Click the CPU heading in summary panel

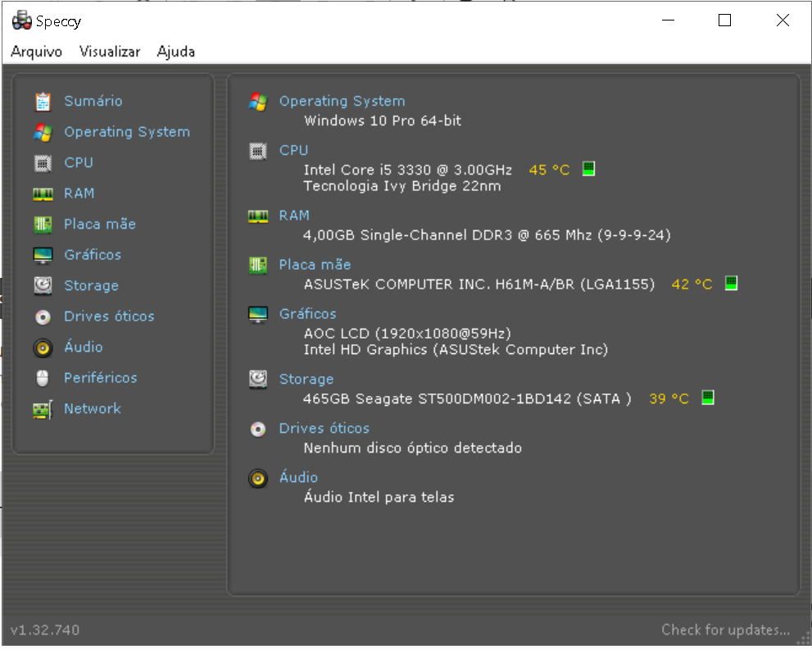click(x=293, y=150)
